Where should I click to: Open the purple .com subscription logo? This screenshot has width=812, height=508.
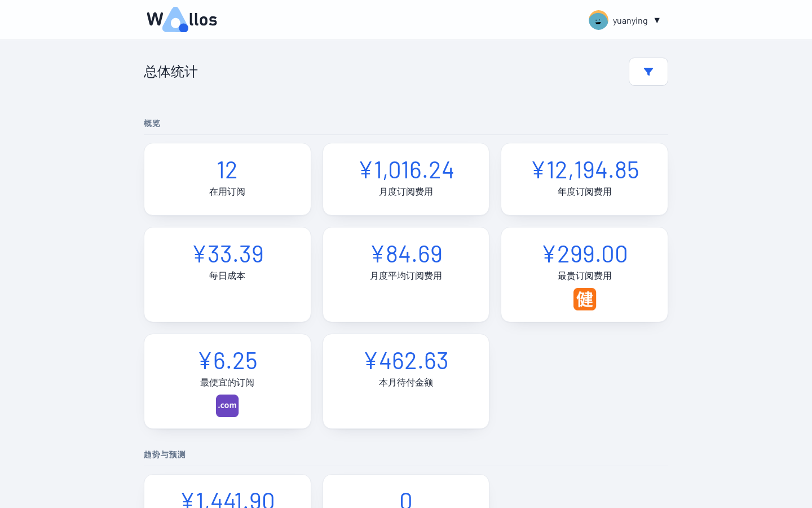pyautogui.click(x=227, y=406)
